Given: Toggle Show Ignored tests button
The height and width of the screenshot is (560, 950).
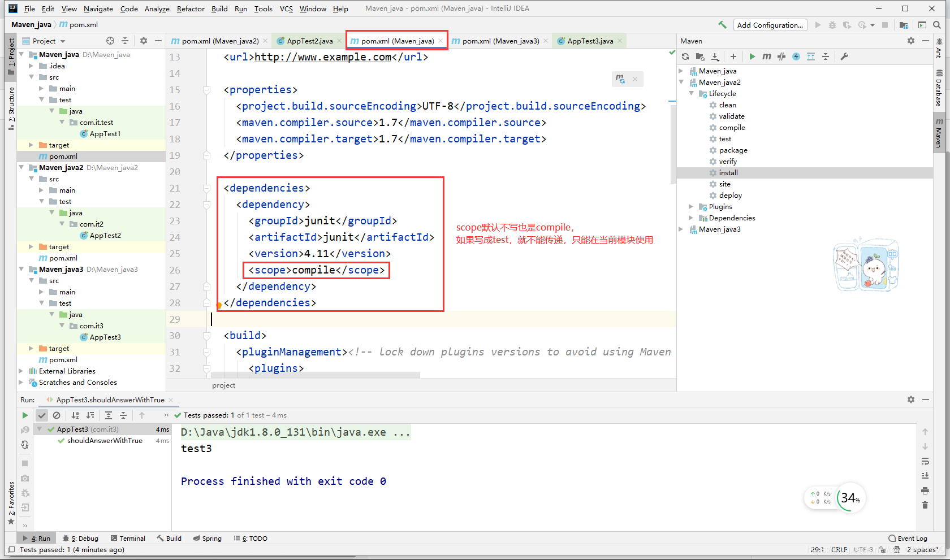Looking at the screenshot, I should (x=57, y=415).
